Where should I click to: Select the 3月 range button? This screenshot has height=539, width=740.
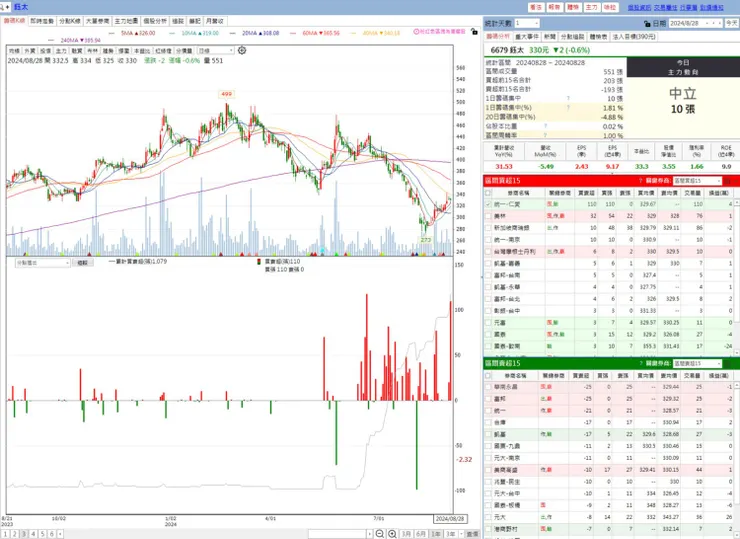pyautogui.click(x=406, y=534)
